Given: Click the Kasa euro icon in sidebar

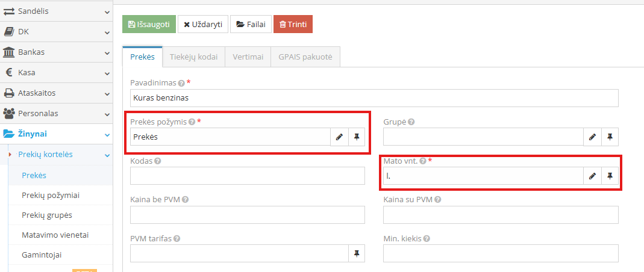Looking at the screenshot, I should point(8,73).
